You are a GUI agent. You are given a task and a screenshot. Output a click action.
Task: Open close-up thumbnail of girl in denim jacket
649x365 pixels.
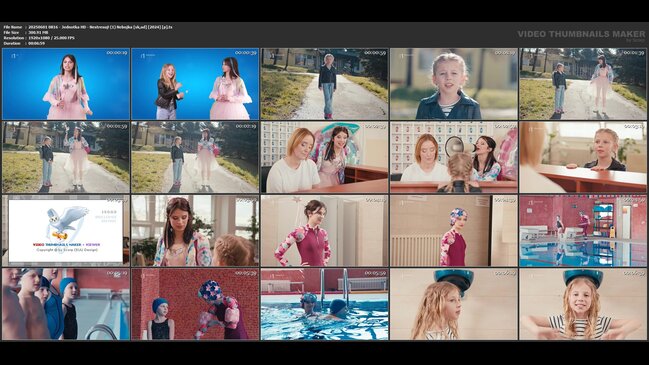pos(454,84)
